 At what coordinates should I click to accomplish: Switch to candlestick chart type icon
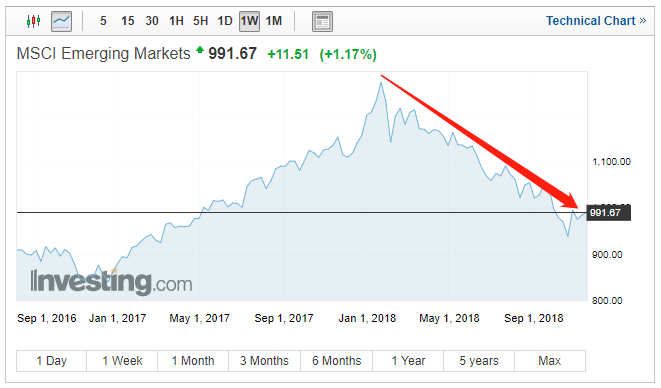(33, 21)
